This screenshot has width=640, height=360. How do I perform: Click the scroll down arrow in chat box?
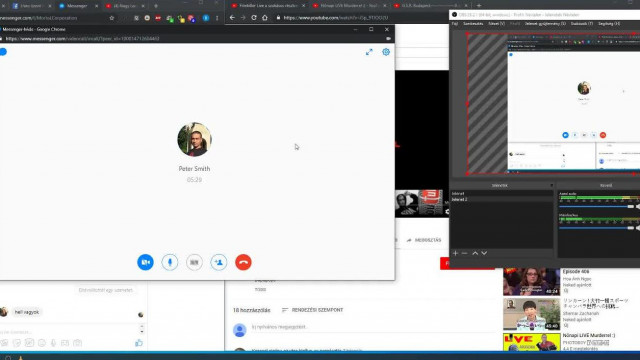(x=142, y=332)
